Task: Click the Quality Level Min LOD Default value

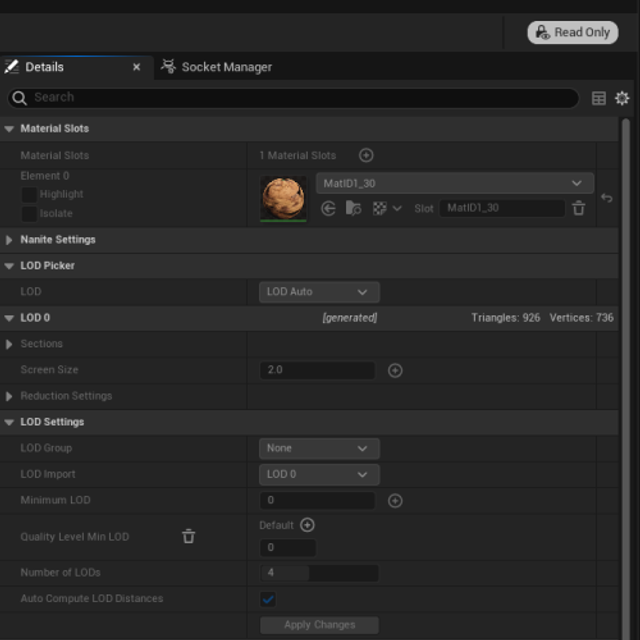Action: (288, 548)
